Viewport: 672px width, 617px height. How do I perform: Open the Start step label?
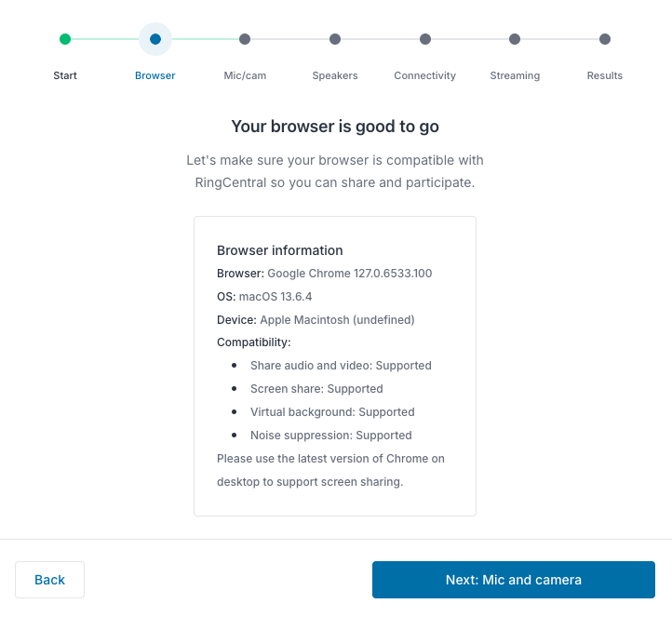point(65,75)
